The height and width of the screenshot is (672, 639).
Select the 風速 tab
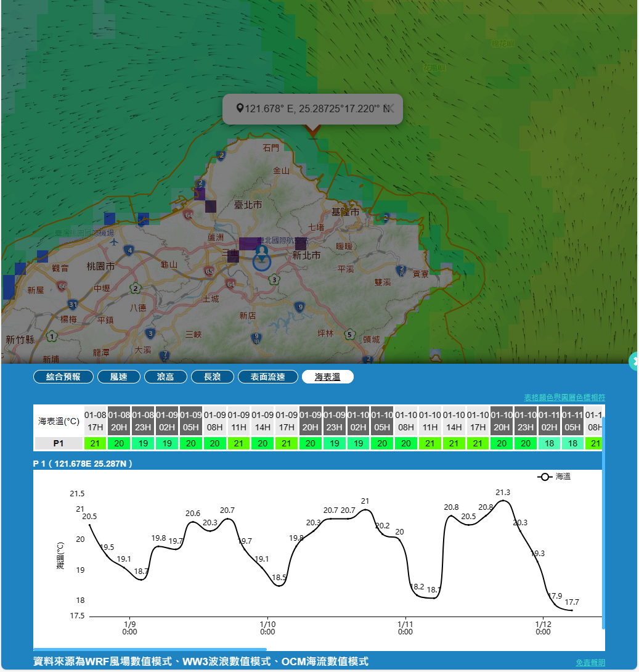click(118, 377)
